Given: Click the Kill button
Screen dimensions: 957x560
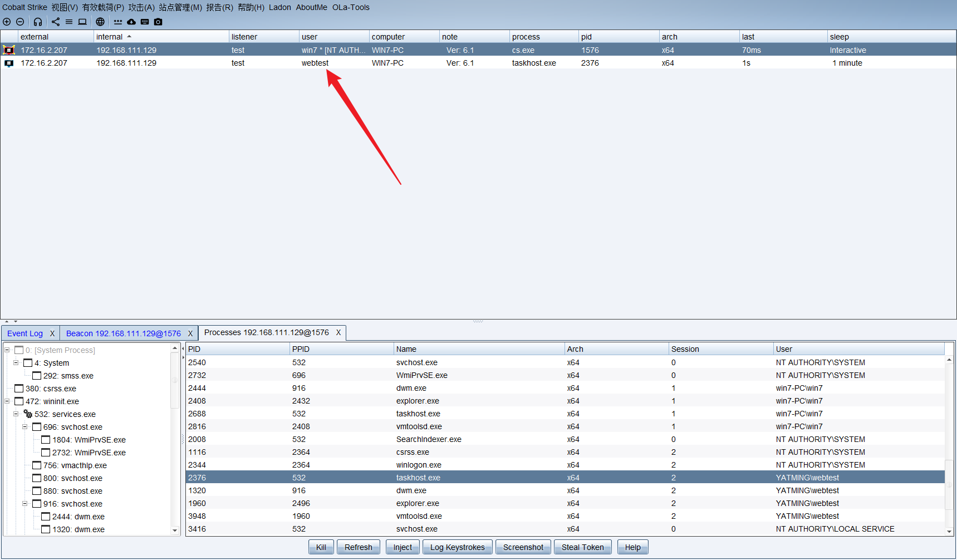Looking at the screenshot, I should coord(321,547).
